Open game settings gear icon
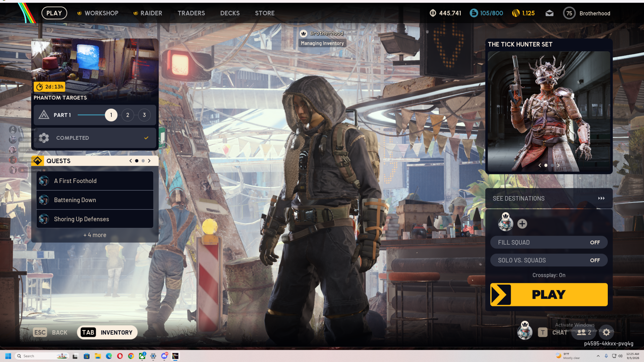Viewport: 644px width, 362px height. [x=606, y=332]
